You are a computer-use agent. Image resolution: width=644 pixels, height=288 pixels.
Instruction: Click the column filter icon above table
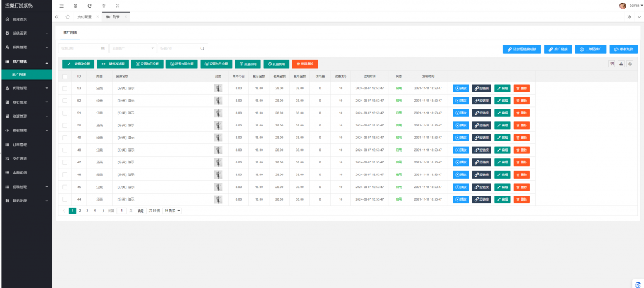[612, 64]
